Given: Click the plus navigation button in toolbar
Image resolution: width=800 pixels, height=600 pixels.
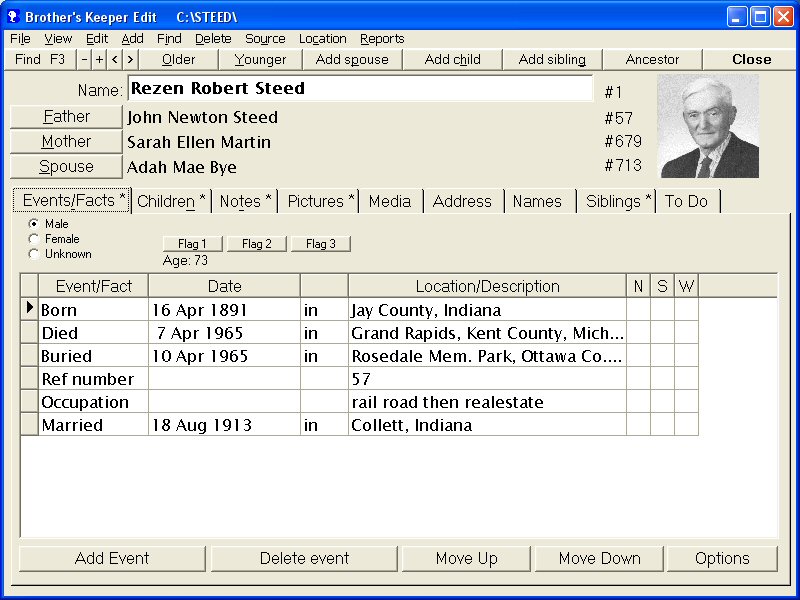Looking at the screenshot, I should coord(99,60).
